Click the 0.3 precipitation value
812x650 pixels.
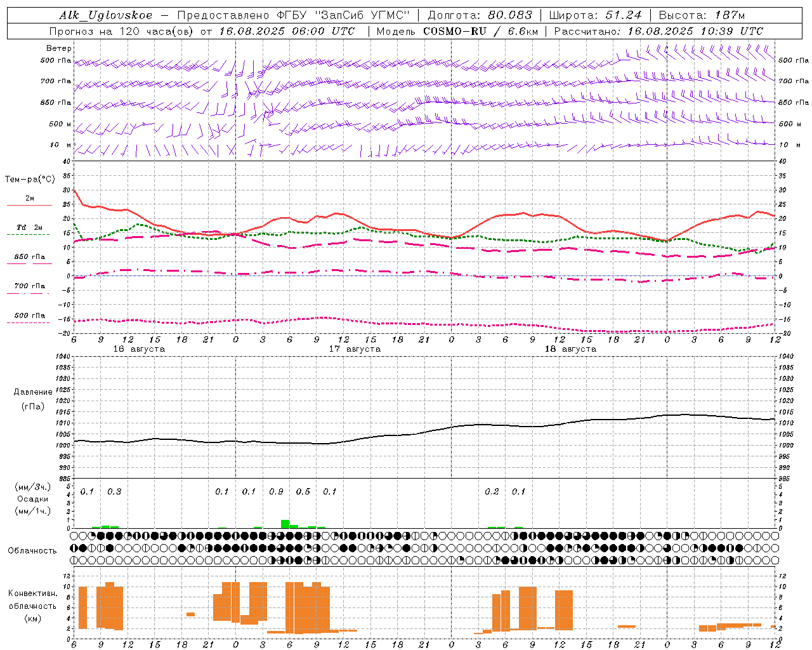pos(114,492)
